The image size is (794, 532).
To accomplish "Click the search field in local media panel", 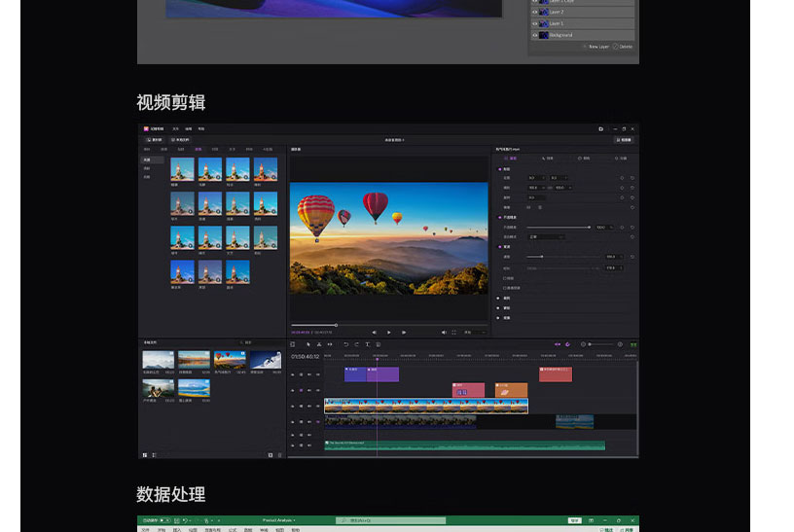I will (x=259, y=342).
